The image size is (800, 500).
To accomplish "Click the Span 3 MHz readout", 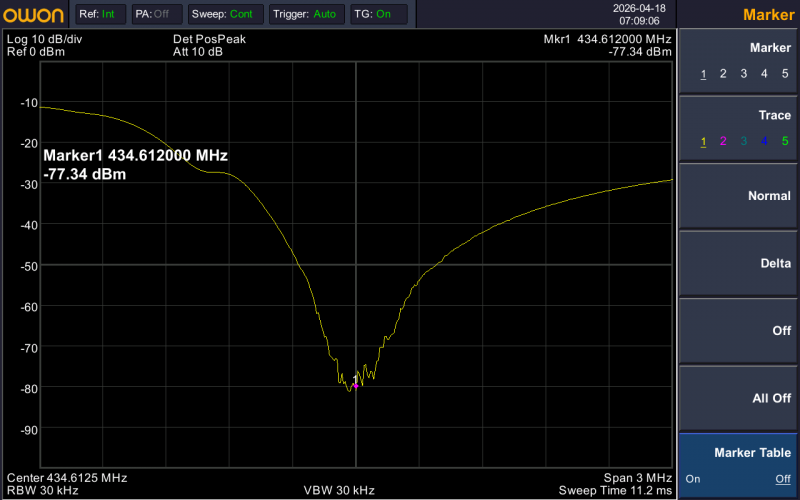I will [637, 477].
